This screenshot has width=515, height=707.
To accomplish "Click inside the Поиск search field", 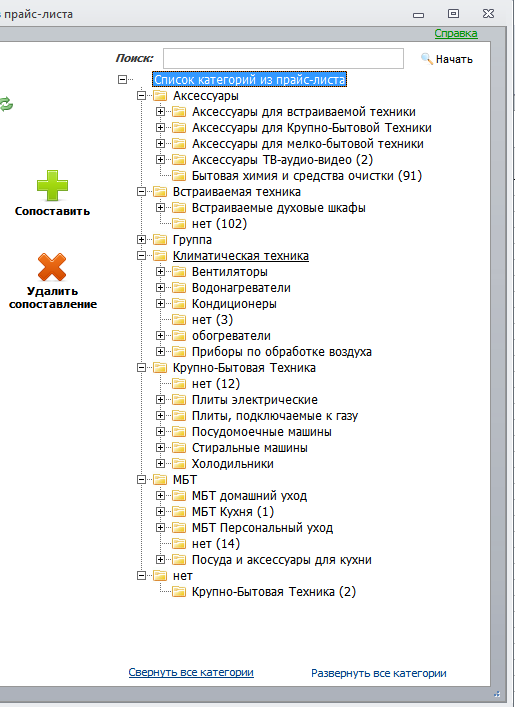I will click(x=283, y=59).
